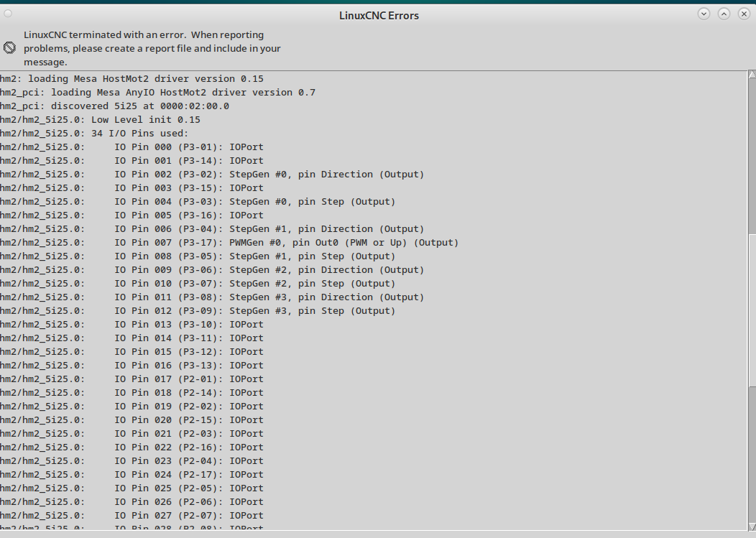Maximize the LinuxCNC Errors window
Image resolution: width=756 pixels, height=538 pixels.
tap(724, 14)
